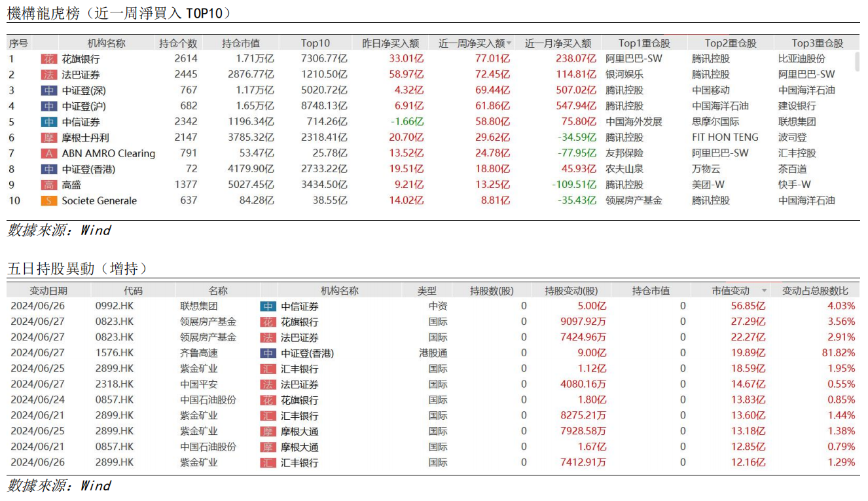Click 中信证券 icon in rank 5 row

(48, 122)
